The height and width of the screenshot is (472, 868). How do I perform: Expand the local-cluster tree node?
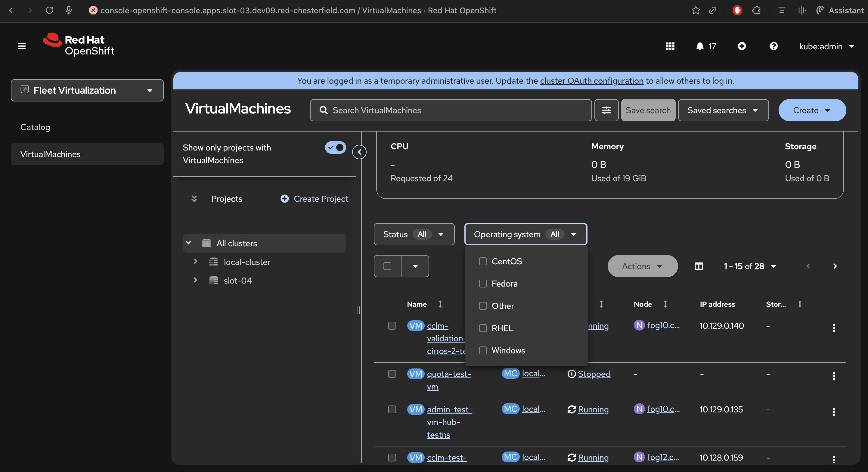(x=195, y=262)
